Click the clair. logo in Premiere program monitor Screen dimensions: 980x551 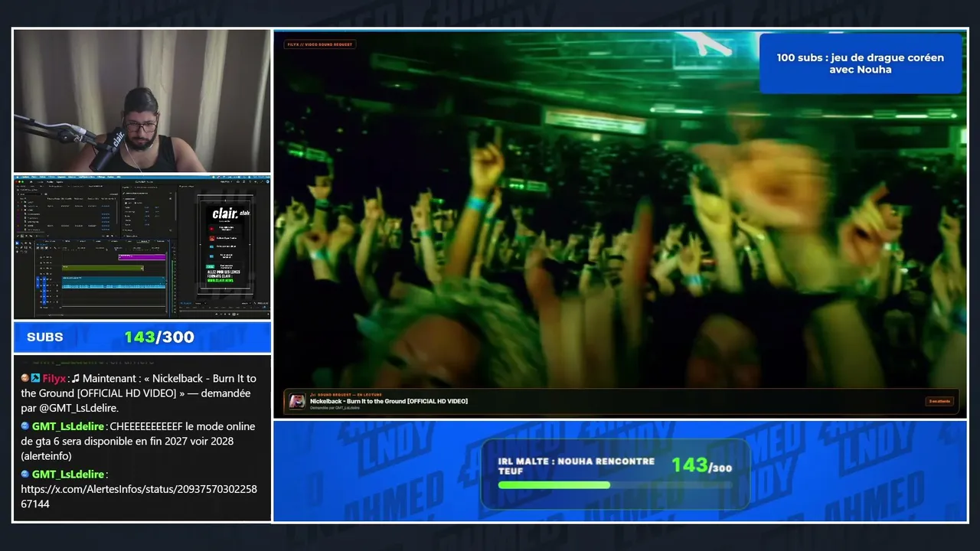click(x=225, y=214)
